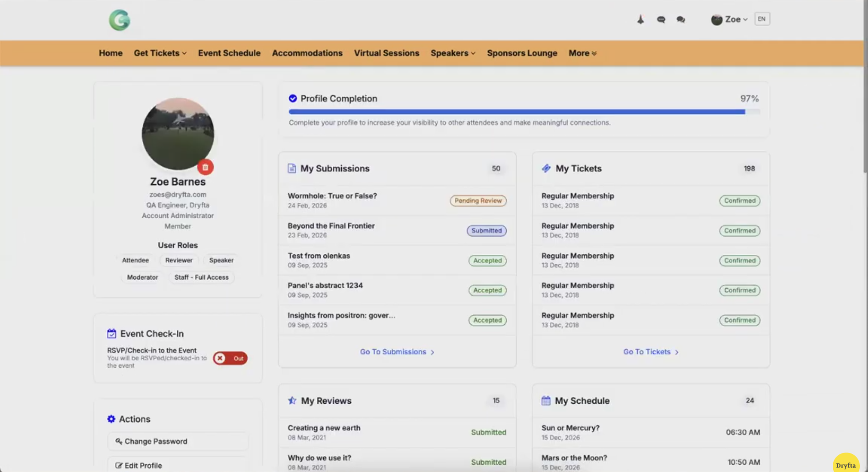Open the Zoe user account dropdown
Viewport: 868px width, 472px height.
(x=730, y=19)
